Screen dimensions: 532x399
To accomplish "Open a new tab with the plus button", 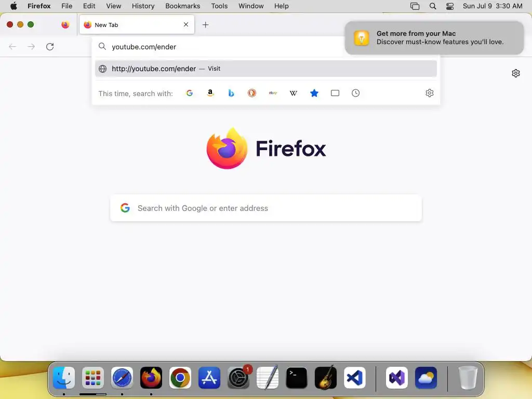I will pos(205,25).
